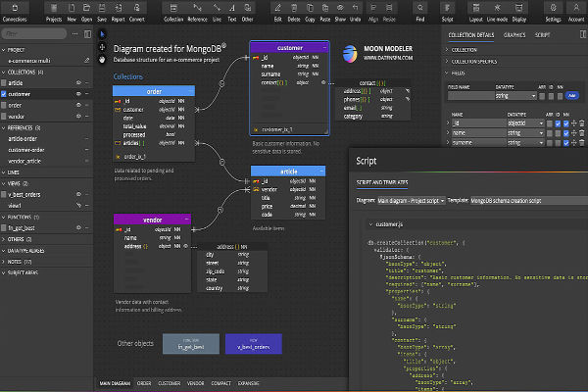Click the fn_get_best object box on canvas
The height and width of the screenshot is (392, 588).
point(191,344)
